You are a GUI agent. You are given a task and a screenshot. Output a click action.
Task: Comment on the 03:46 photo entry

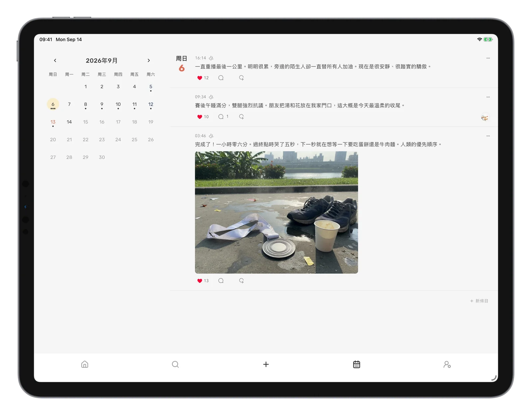tap(221, 281)
